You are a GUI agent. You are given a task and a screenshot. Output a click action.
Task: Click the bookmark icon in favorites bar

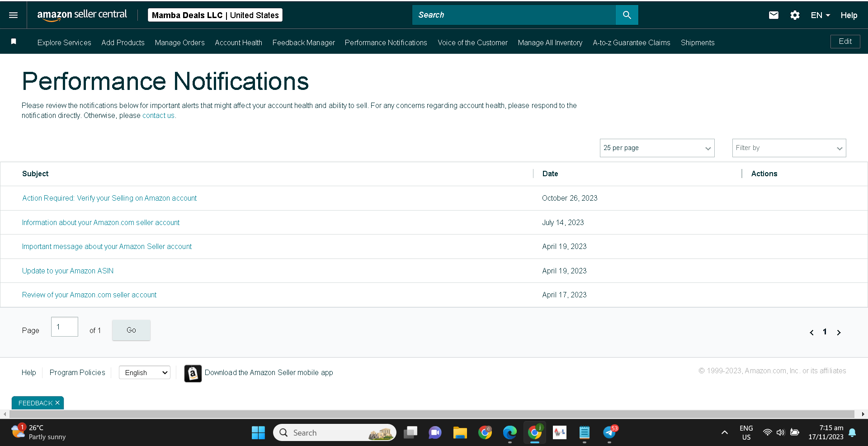(x=14, y=42)
